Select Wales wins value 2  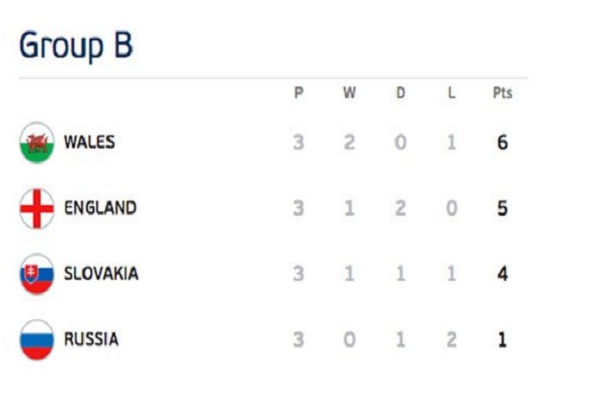349,143
